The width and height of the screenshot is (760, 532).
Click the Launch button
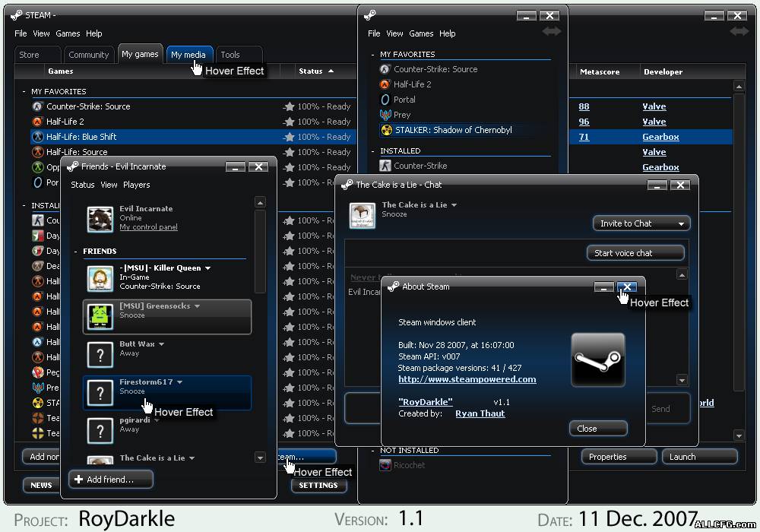tap(699, 457)
